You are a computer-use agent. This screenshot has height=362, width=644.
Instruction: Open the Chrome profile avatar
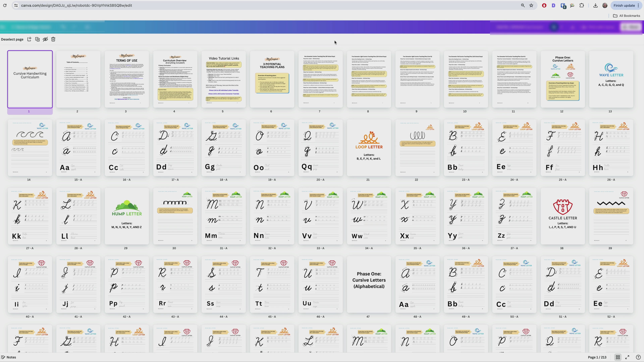[x=605, y=5]
